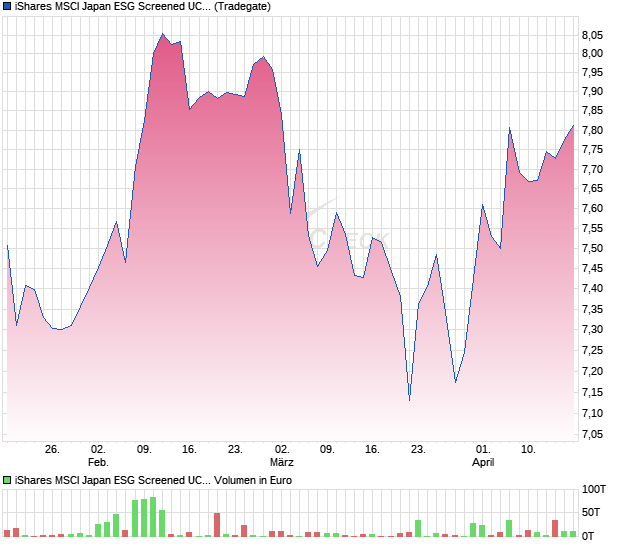This screenshot has height=546, width=620.
Task: Click the 7,70 price axis label
Action: (592, 169)
